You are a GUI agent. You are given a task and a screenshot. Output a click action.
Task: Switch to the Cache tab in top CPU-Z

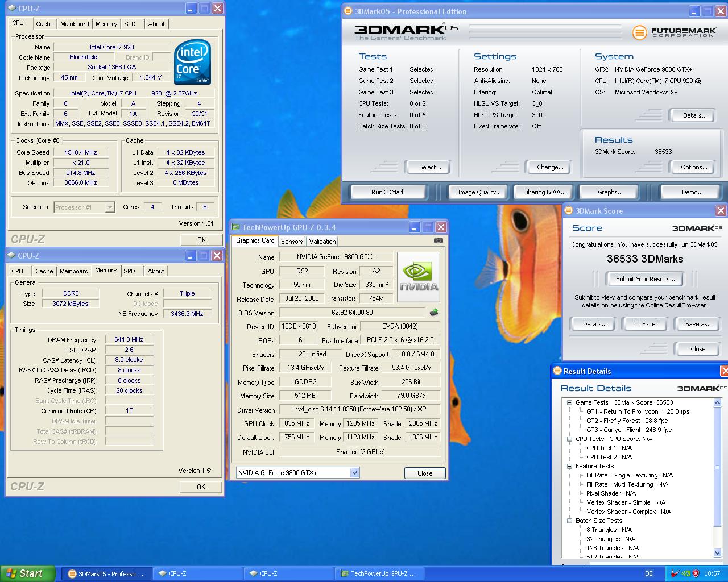pos(44,24)
